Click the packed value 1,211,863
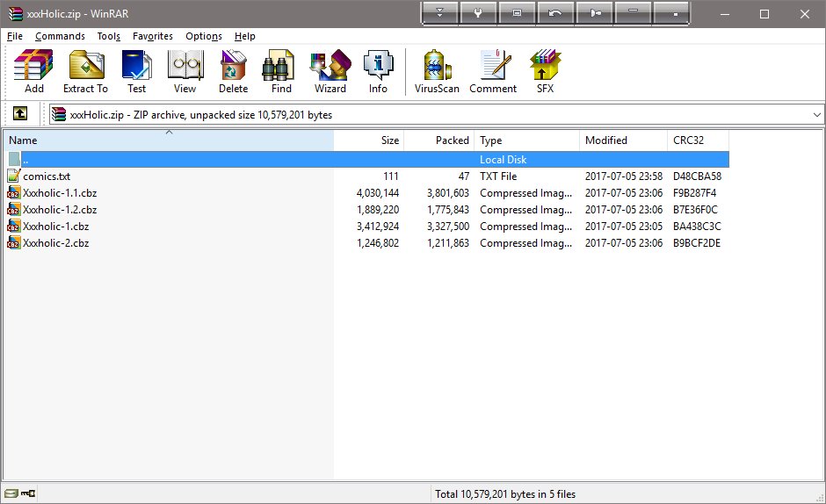The height and width of the screenshot is (504, 826). [448, 243]
